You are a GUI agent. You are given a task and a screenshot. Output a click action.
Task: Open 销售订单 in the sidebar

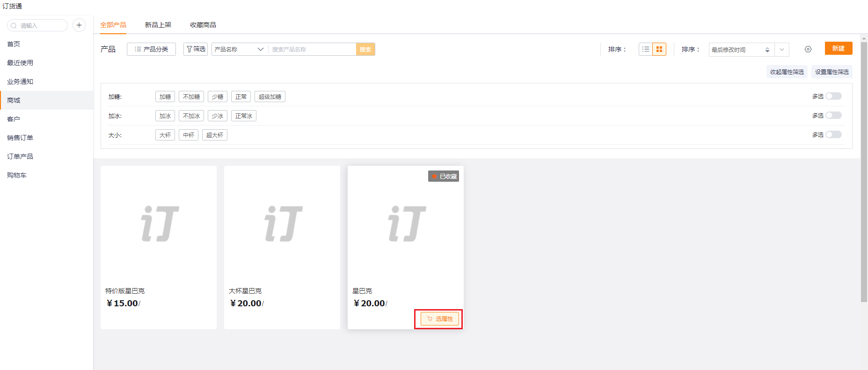tap(47, 138)
